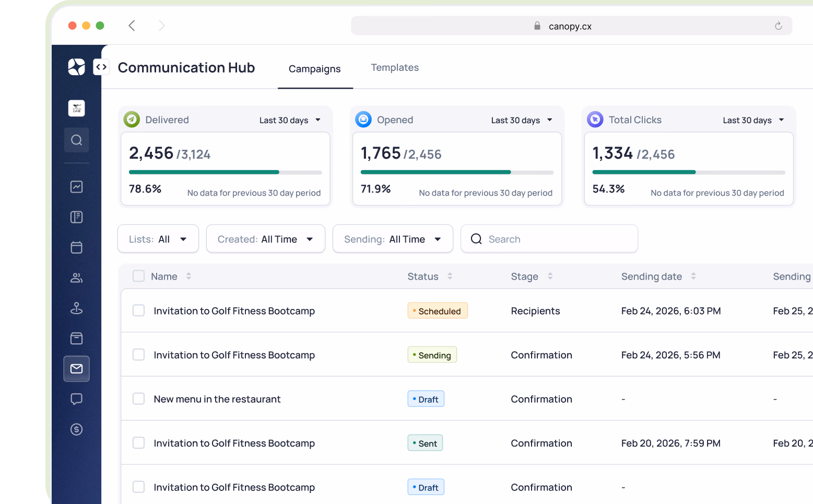Sort by Sending date column arrows
Screen dimensions: 813x504
[x=693, y=276]
